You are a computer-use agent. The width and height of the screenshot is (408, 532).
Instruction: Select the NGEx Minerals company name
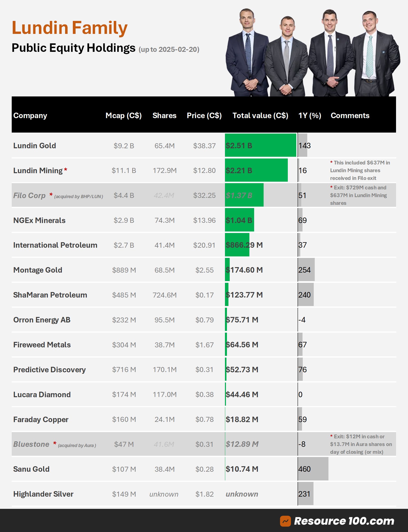(x=39, y=220)
